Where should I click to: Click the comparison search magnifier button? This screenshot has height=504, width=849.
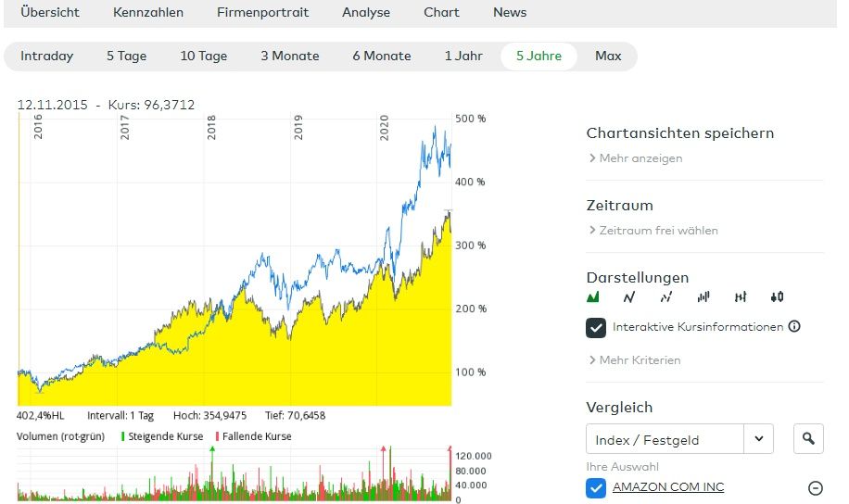pos(808,439)
